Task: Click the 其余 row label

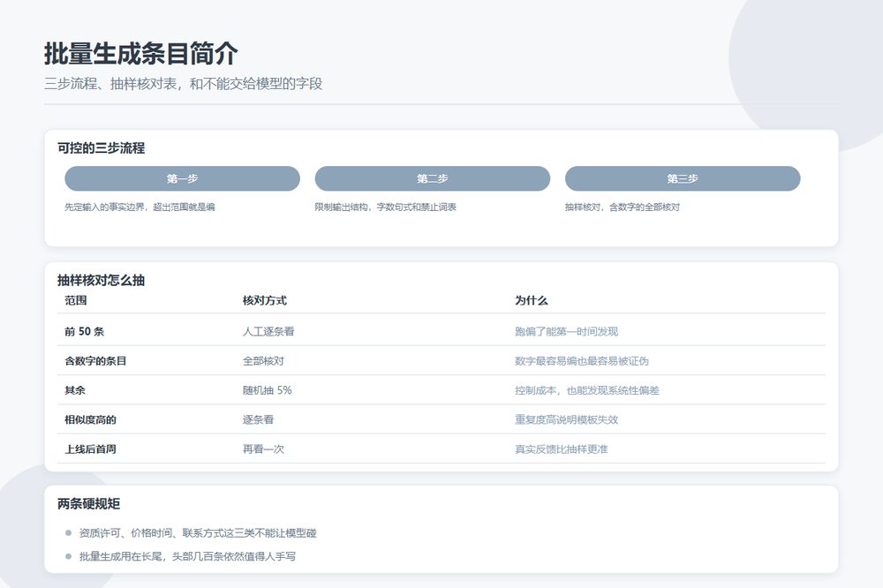Action: tap(75, 390)
